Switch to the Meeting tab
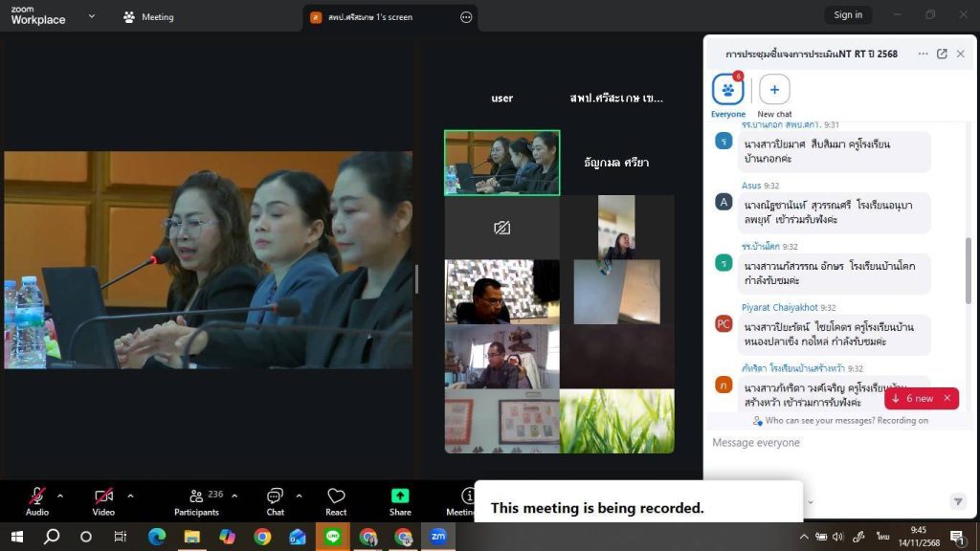This screenshot has width=980, height=551. tap(148, 16)
